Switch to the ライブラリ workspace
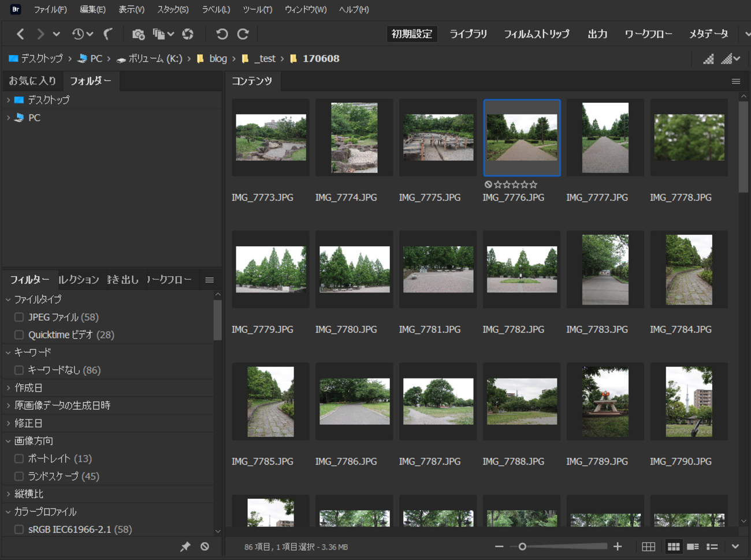751x560 pixels. coord(469,34)
